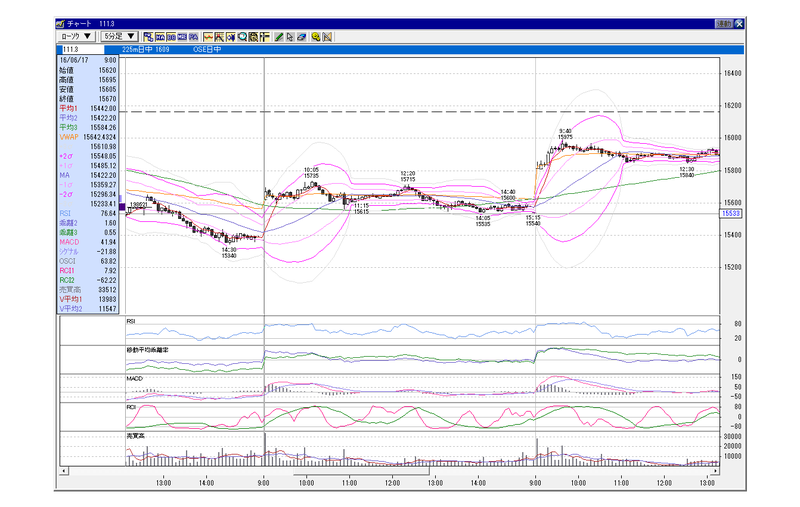This screenshot has height=507, width=800.
Task: Click the last toolbar icon with crossed lines
Action: coord(327,37)
